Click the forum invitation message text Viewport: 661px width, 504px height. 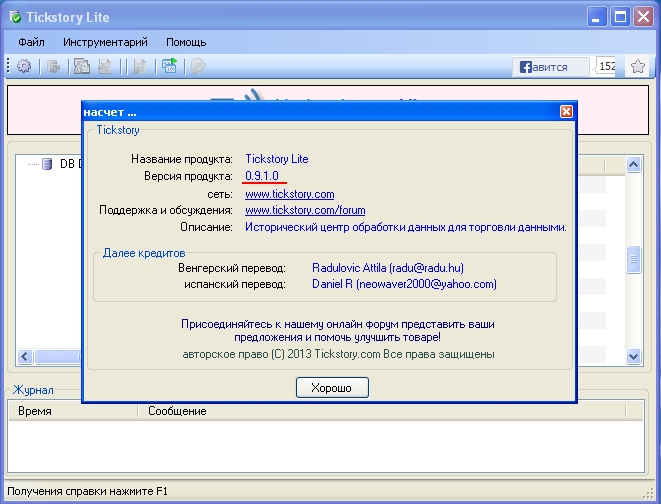(338, 331)
